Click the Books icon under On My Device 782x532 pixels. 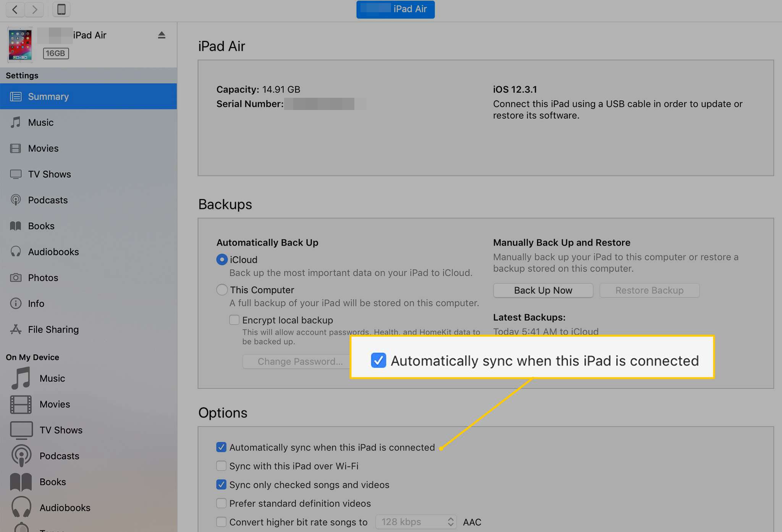click(21, 482)
